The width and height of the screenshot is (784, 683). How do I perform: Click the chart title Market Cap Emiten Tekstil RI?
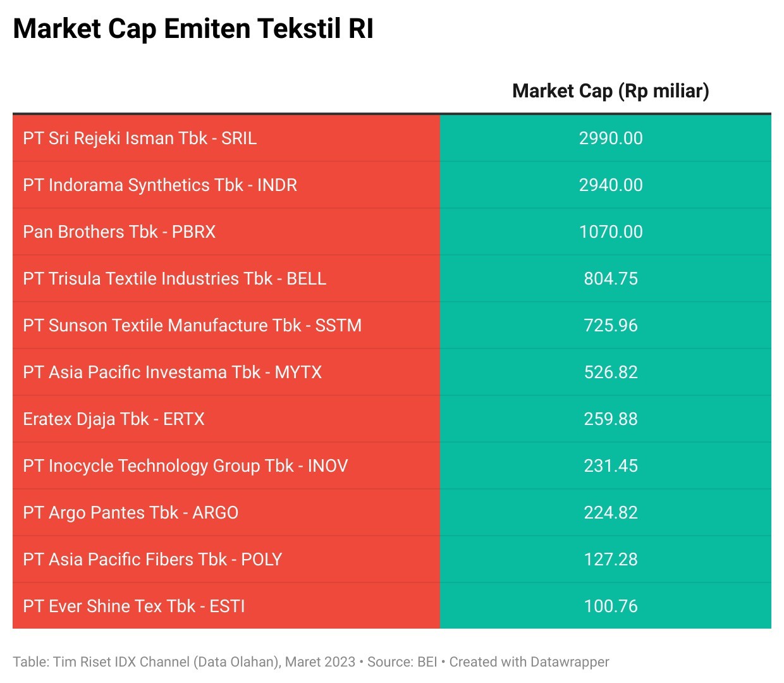(x=193, y=29)
